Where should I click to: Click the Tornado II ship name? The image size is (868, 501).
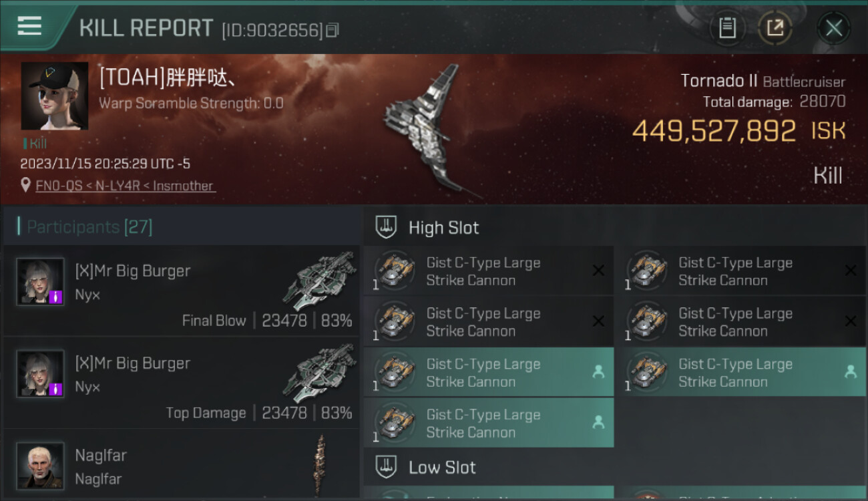[x=718, y=81]
